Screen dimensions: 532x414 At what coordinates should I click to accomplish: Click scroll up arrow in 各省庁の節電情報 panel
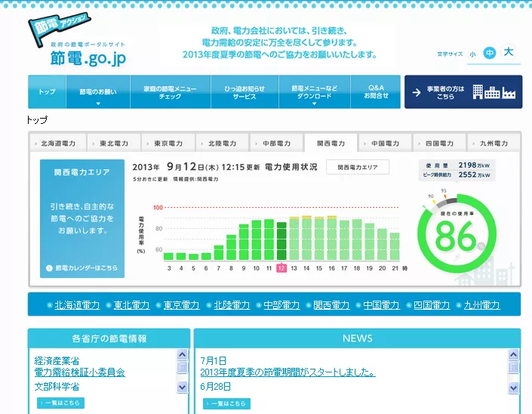pos(182,355)
